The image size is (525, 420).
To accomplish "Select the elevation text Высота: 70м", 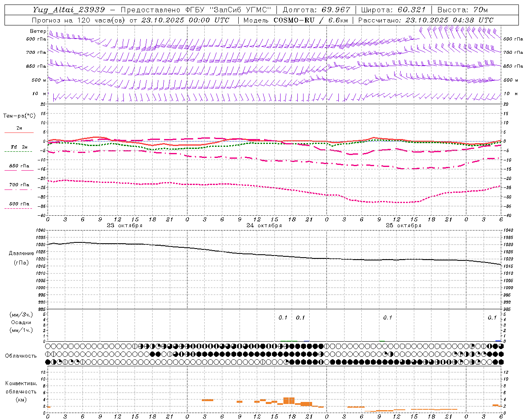I will pyautogui.click(x=463, y=10).
